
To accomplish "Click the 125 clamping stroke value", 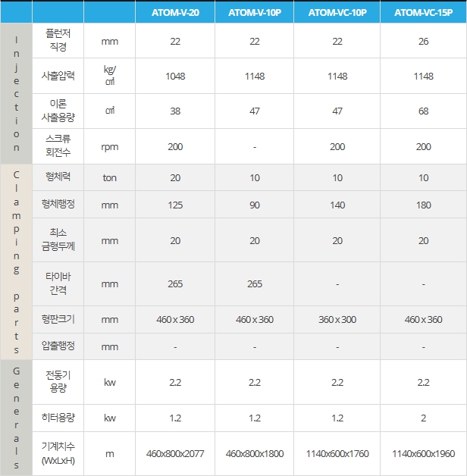I will tap(175, 205).
